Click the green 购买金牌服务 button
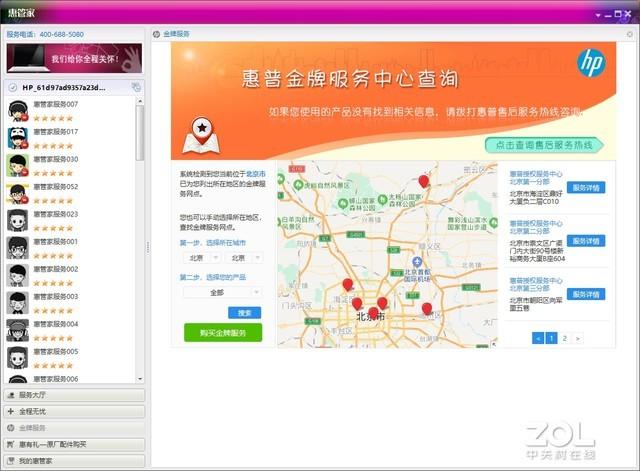Screen dimensions: 640x471 point(223,333)
